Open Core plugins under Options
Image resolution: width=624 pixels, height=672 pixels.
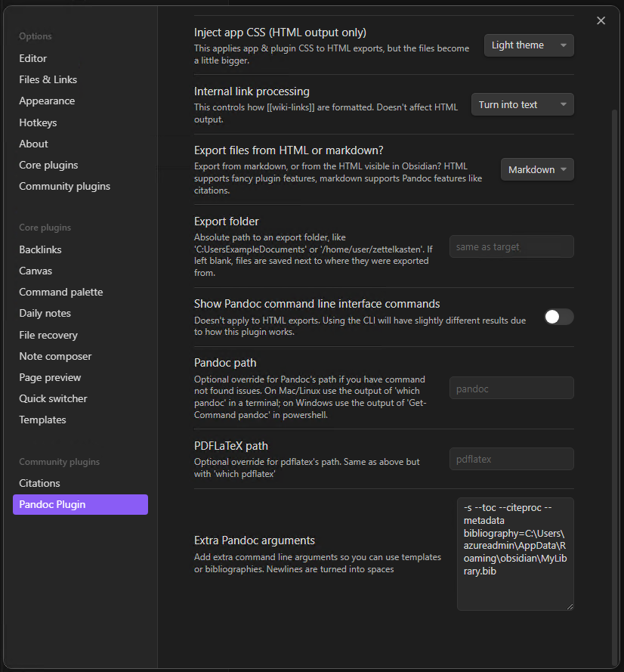pos(48,165)
